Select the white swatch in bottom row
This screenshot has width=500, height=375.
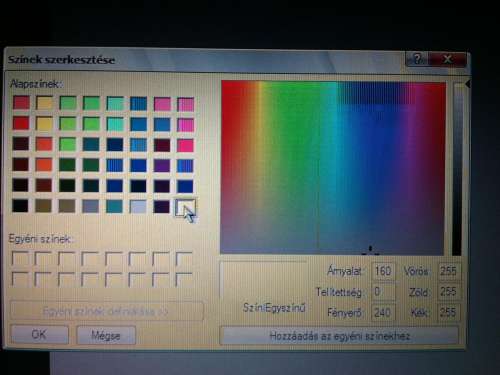[x=185, y=207]
